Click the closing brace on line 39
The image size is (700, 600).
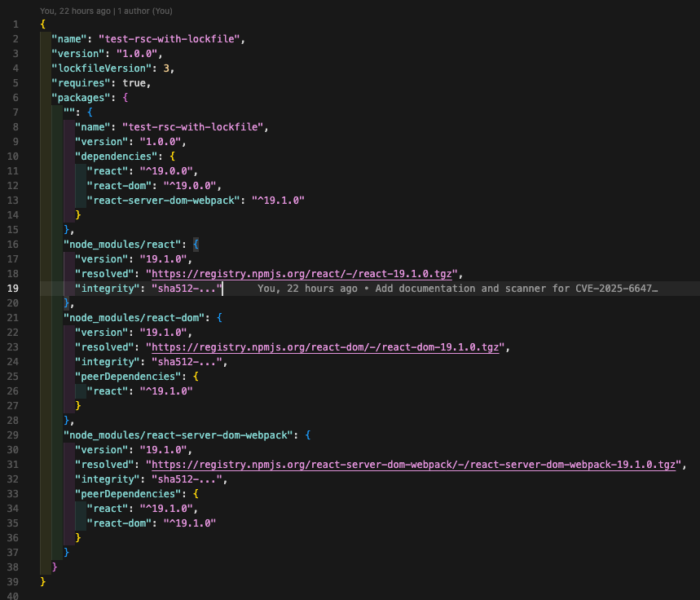tap(42, 581)
